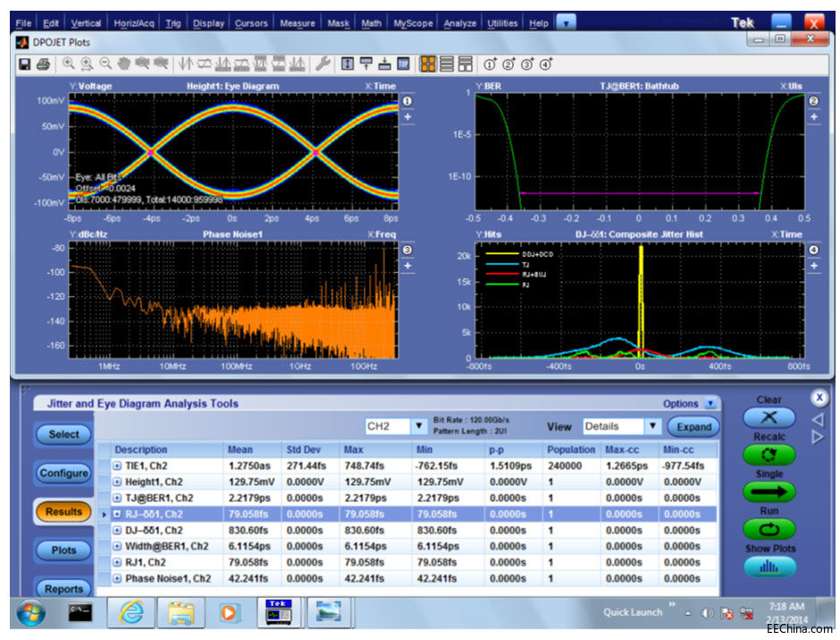The height and width of the screenshot is (640, 840).
Task: Choose the mixed split plot layout
Action: [466, 63]
